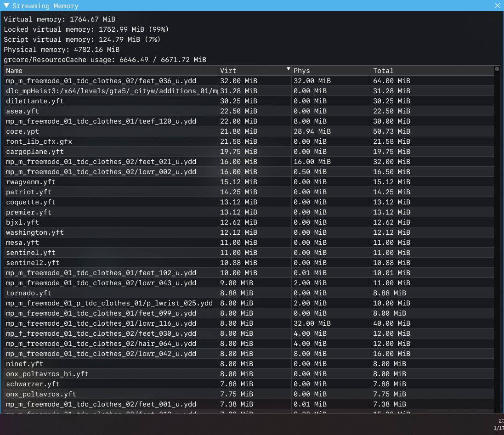The image size is (504, 435).
Task: Select the washington.yft row
Action: (249, 232)
